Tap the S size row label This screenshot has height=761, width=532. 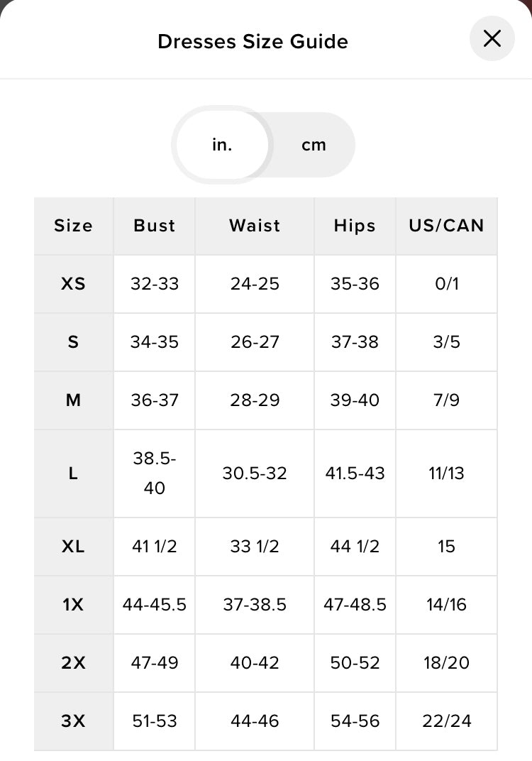(73, 342)
